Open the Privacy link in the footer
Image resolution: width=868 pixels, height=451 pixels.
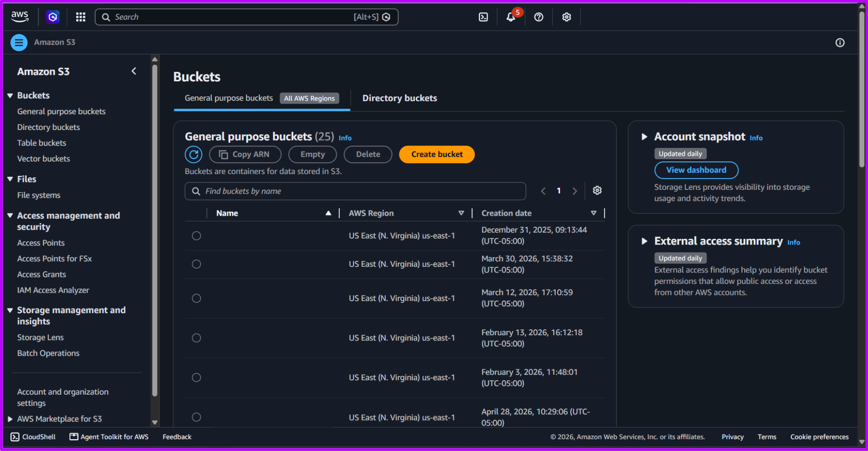click(732, 437)
